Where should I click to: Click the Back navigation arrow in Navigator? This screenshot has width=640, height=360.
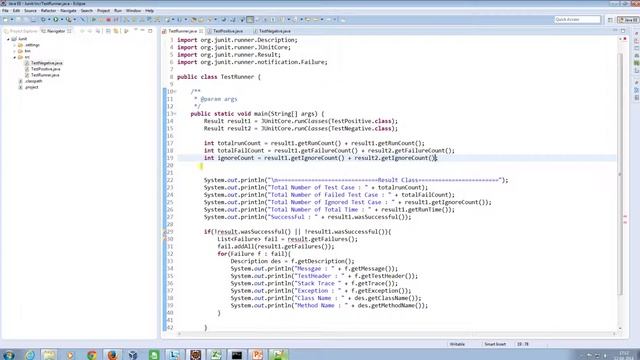click(82, 31)
